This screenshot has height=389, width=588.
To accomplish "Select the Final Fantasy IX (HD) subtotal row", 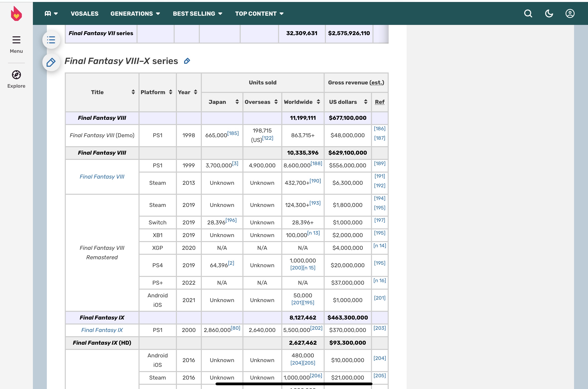I will 226,343.
